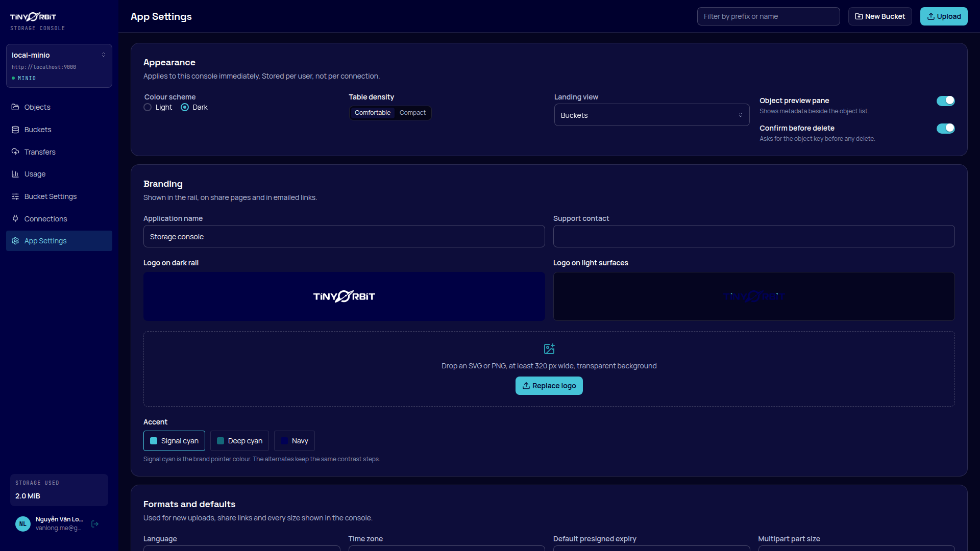Open Bucket Settings page
The image size is (980, 551).
[x=59, y=196]
